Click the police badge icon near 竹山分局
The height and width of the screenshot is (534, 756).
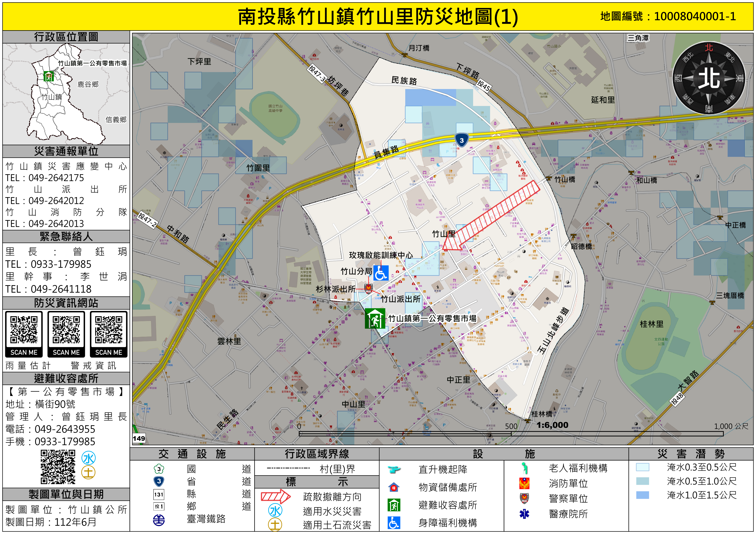coord(368,289)
